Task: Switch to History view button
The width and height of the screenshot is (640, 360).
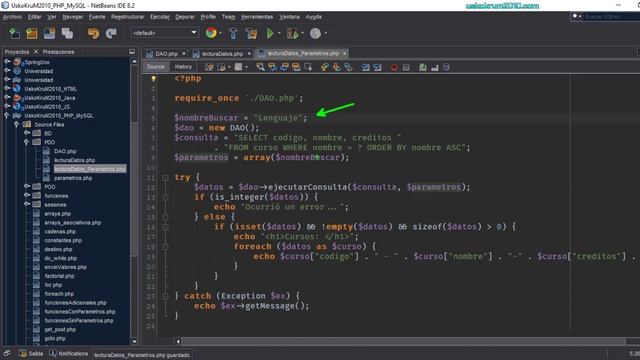Action: coord(183,67)
